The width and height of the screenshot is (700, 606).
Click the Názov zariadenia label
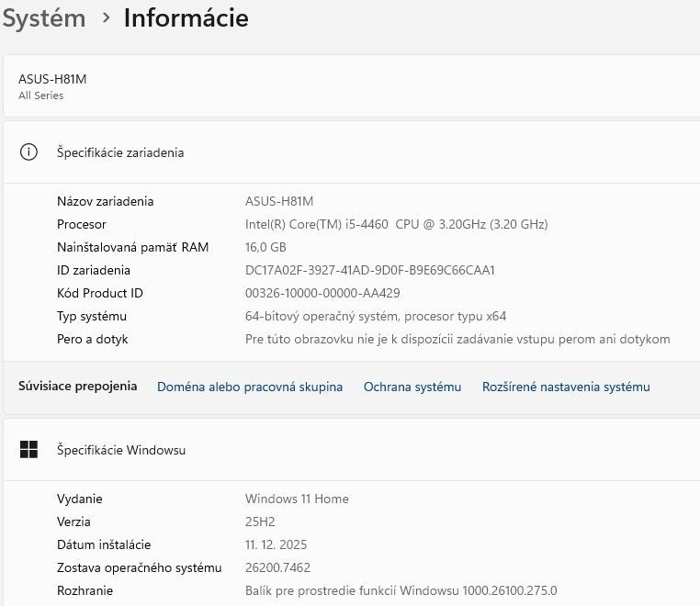click(x=106, y=201)
